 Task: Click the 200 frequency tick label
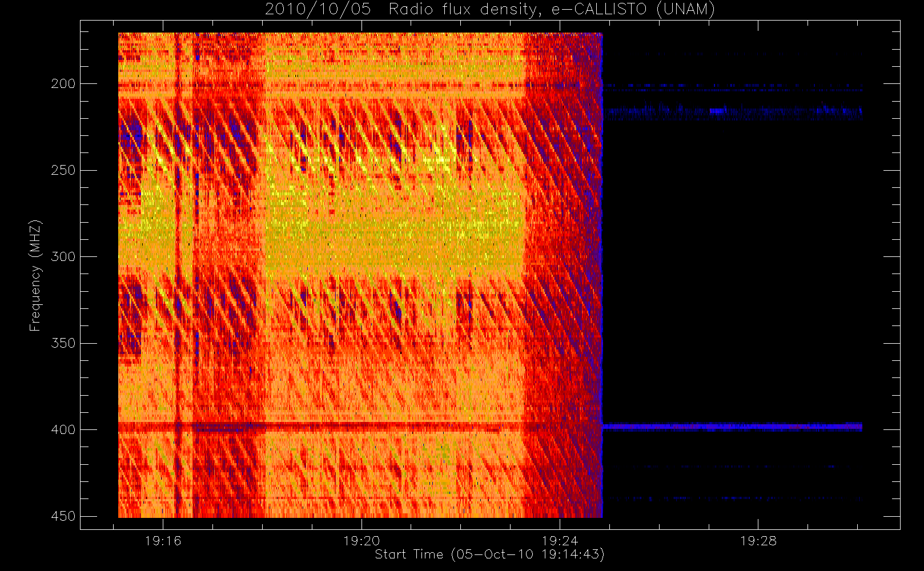coord(63,84)
